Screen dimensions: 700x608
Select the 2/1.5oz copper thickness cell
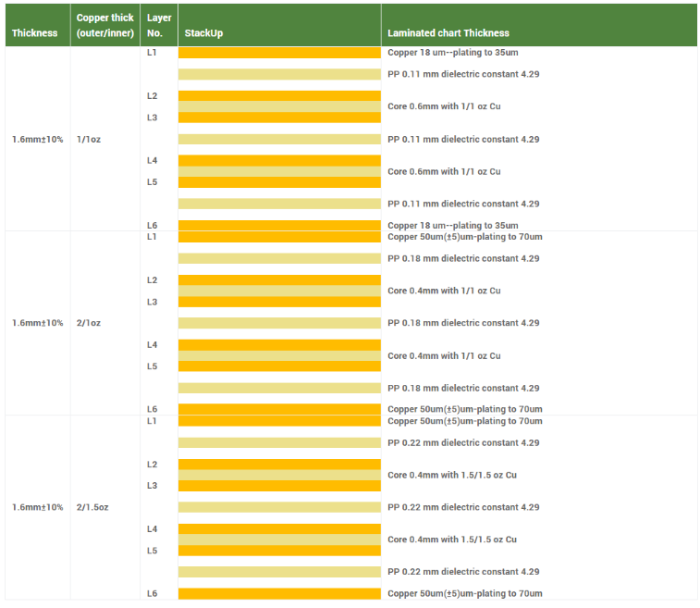pos(92,507)
